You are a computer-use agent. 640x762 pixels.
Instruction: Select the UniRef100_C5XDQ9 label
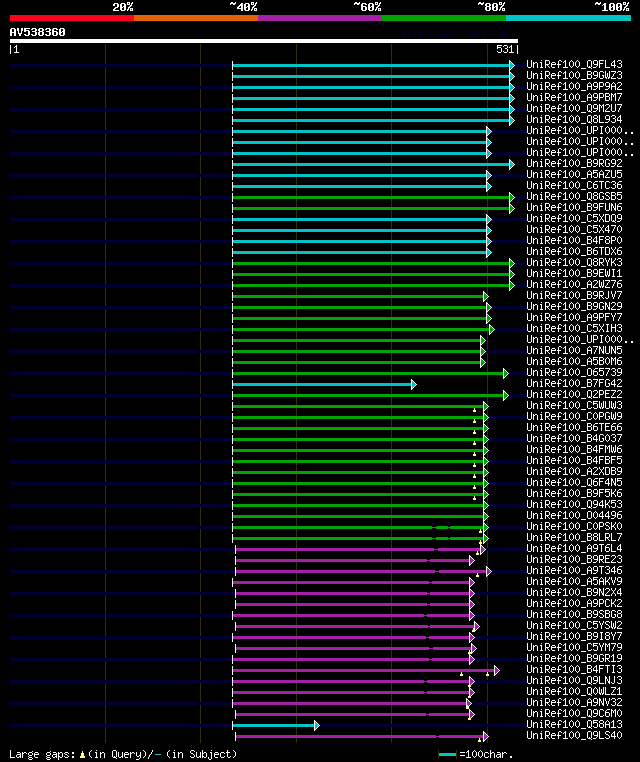[x=574, y=218]
